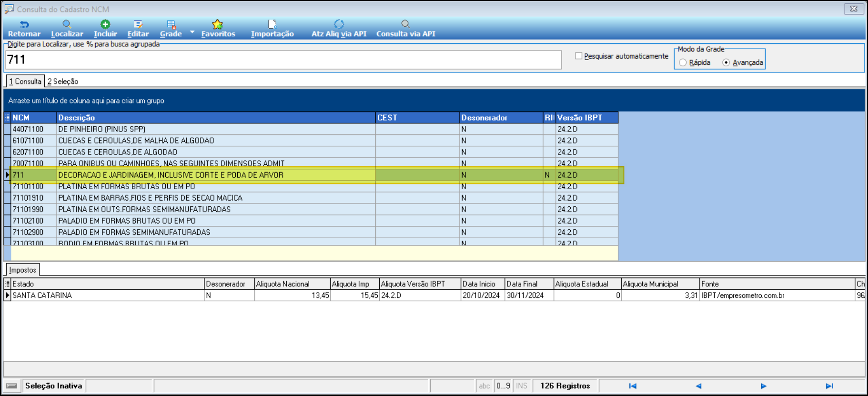The height and width of the screenshot is (396, 868).
Task: Click the 0...9 status bar indicator
Action: pos(503,386)
